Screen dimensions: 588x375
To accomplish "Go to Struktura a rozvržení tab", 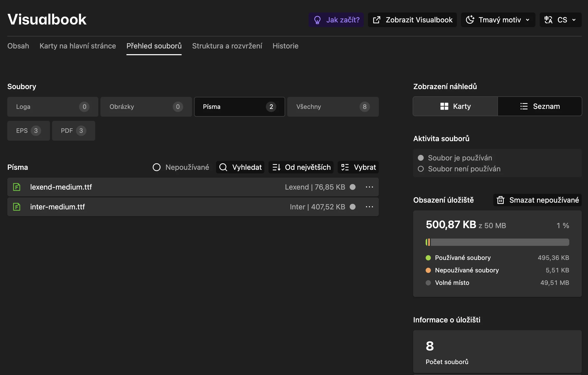I will 227,46.
